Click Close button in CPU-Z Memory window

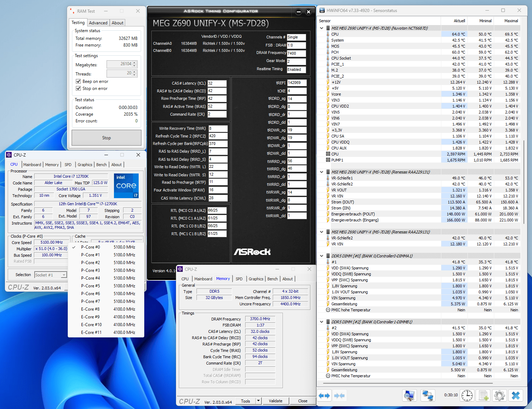pos(303,401)
